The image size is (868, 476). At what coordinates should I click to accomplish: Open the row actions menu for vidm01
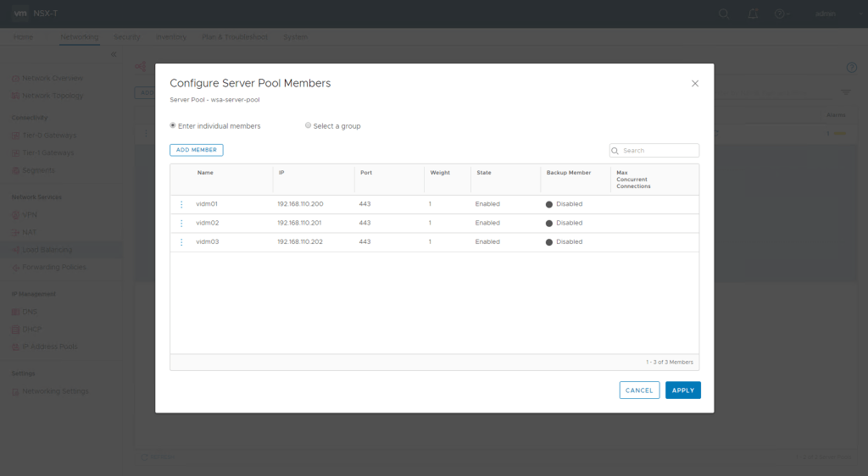[x=181, y=204]
